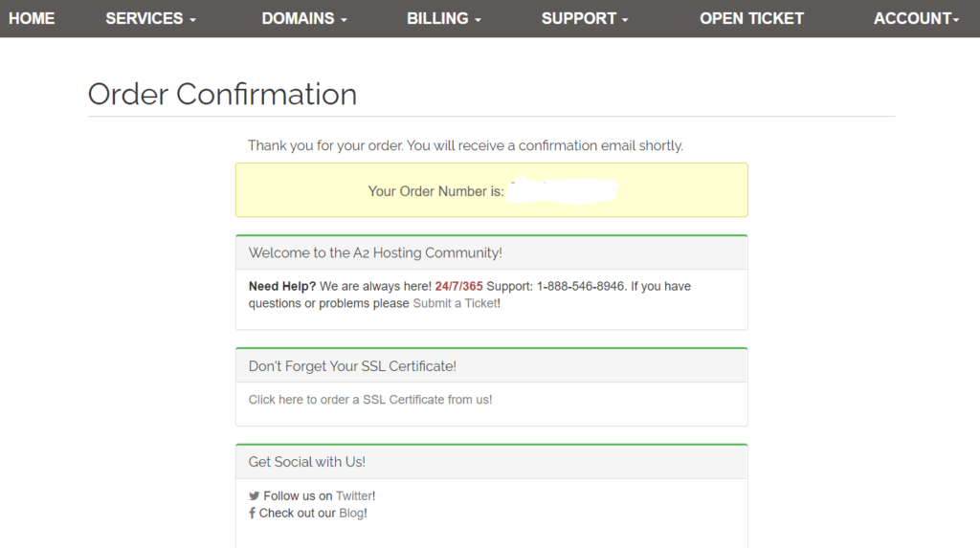Open the Twitter link
Screen dimensions: 980x548
pos(354,496)
